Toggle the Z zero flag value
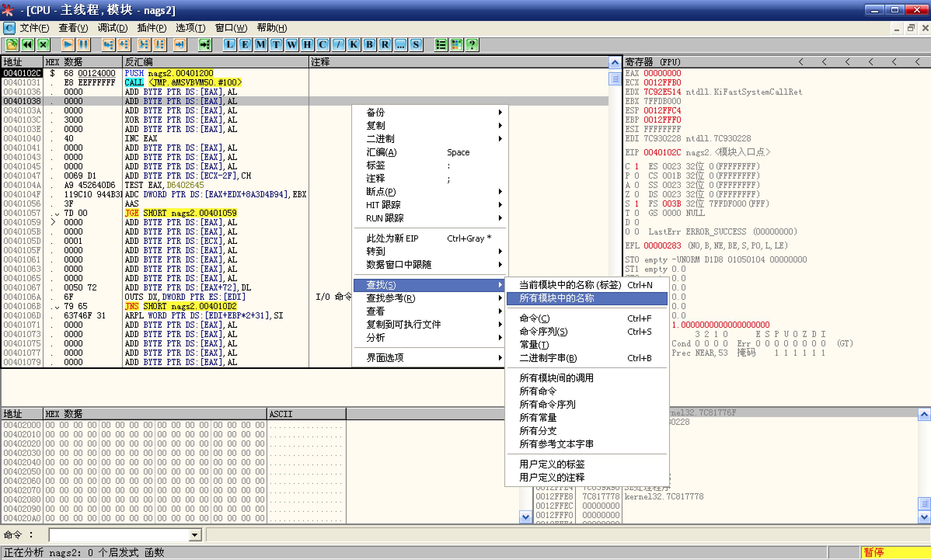This screenshot has height=560, width=931. coord(636,194)
